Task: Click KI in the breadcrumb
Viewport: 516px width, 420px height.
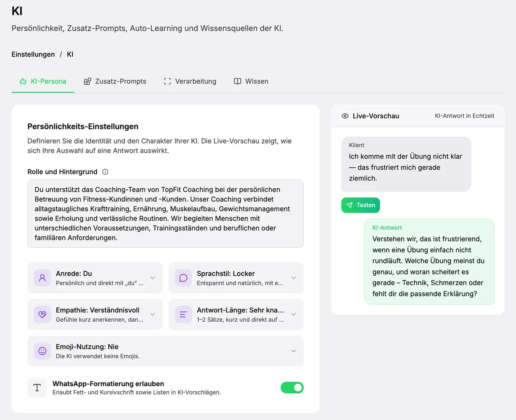Action: (70, 54)
